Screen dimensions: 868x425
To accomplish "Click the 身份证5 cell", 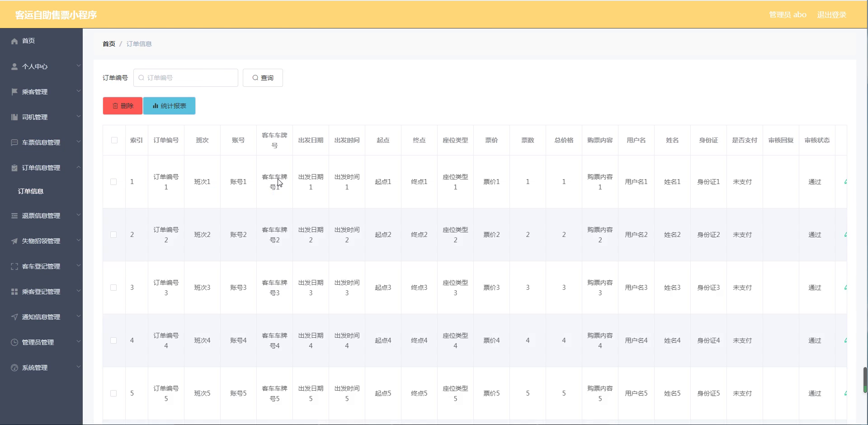I will pos(708,393).
